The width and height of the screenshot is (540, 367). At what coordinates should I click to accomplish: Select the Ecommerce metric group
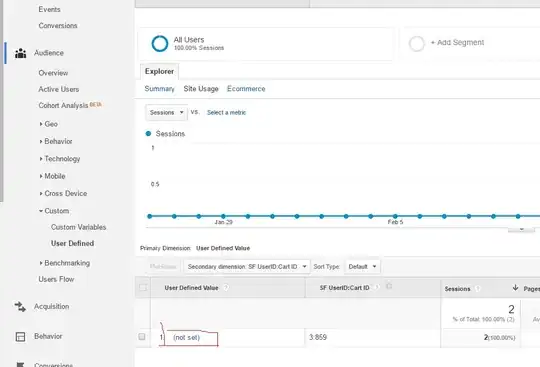point(246,89)
